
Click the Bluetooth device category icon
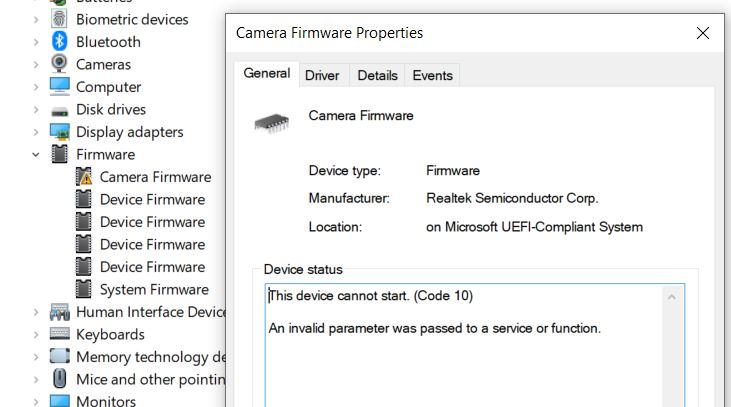60,42
